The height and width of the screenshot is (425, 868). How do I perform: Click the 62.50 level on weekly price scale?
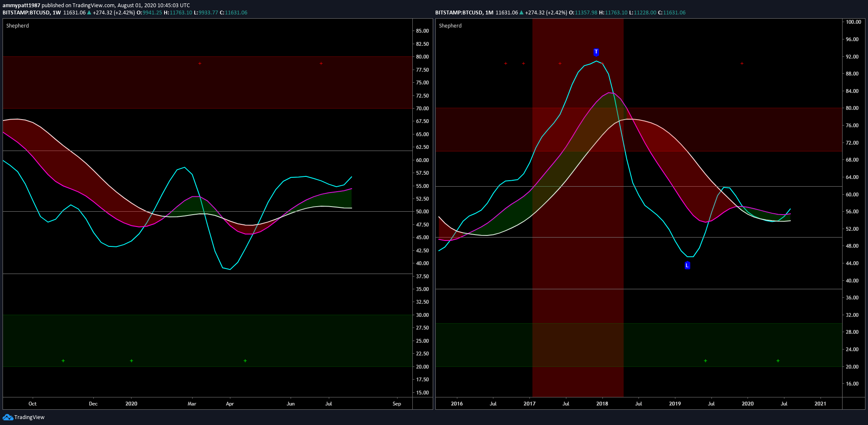(422, 147)
